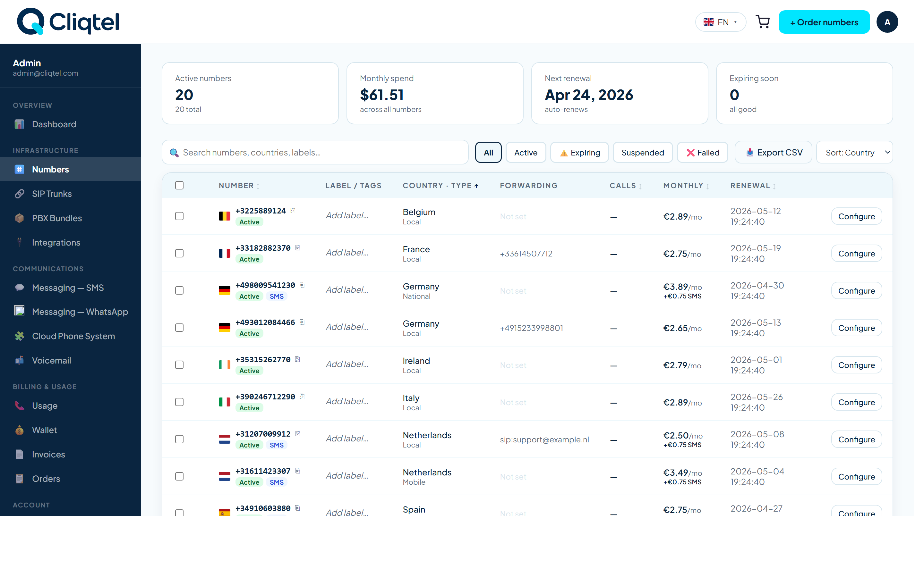The width and height of the screenshot is (924, 577).
Task: Open PBX Bundles
Action: coord(56,218)
